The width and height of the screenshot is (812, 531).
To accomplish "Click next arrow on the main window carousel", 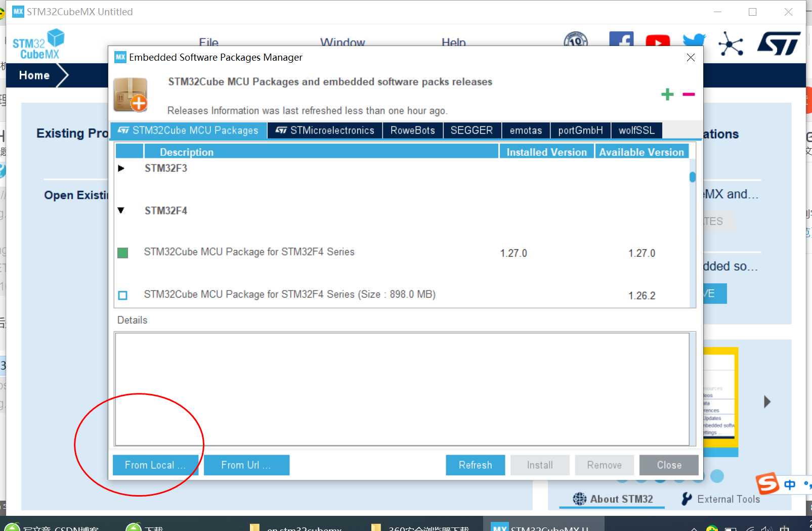I will [x=767, y=402].
